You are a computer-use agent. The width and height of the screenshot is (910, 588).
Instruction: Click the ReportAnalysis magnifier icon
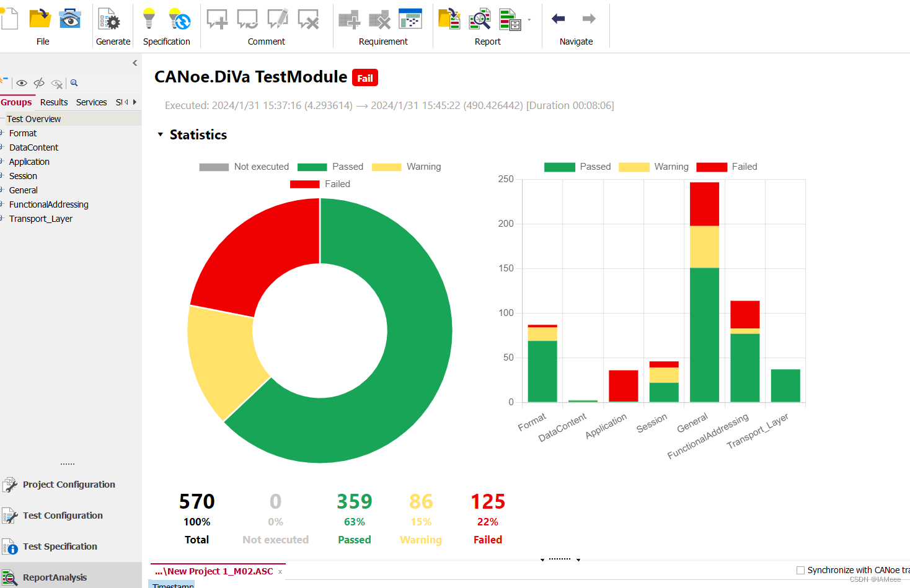[x=10, y=577]
